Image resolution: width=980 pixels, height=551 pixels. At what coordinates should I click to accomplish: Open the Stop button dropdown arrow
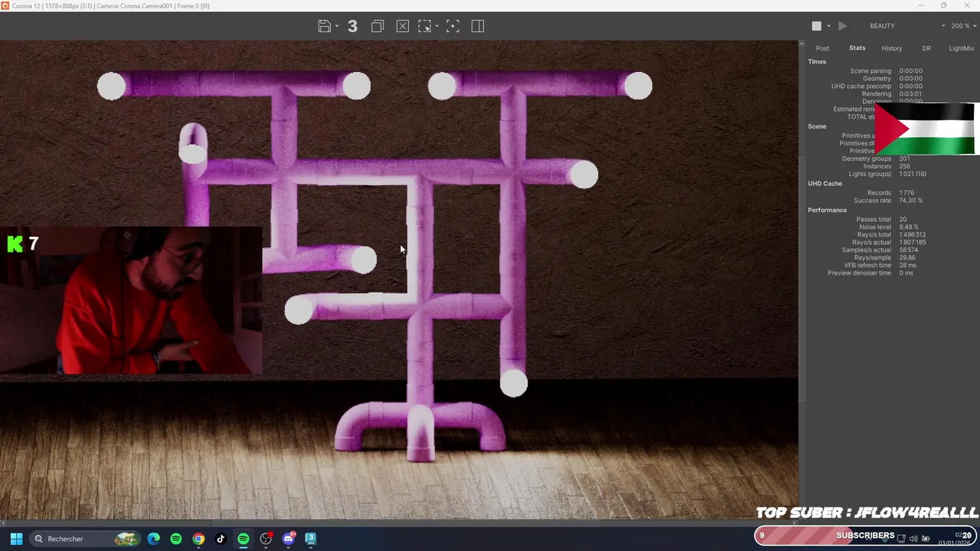828,26
